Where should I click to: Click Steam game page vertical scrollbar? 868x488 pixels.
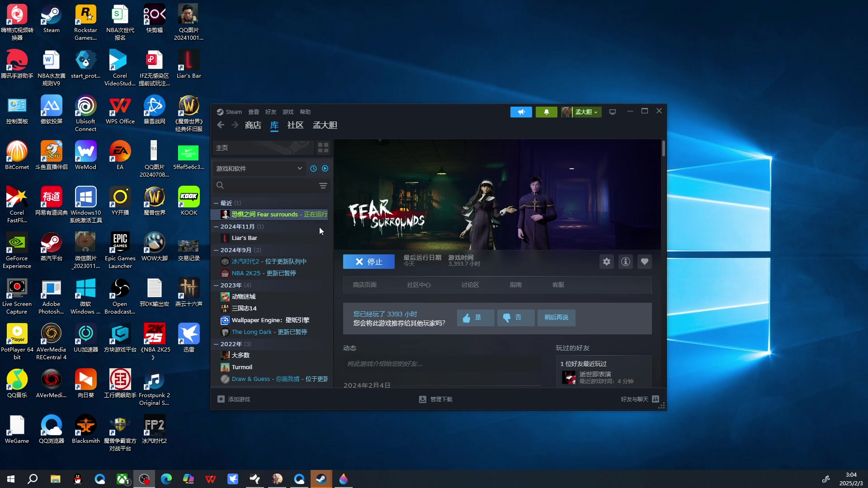click(x=663, y=148)
